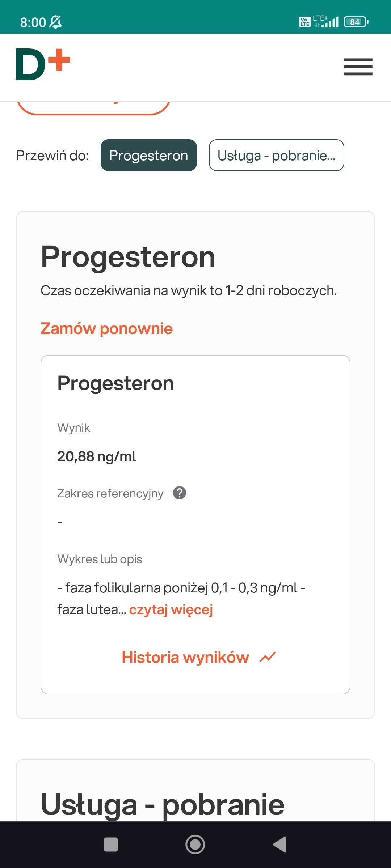Tap the partially hidden orange outlined button

click(93, 107)
